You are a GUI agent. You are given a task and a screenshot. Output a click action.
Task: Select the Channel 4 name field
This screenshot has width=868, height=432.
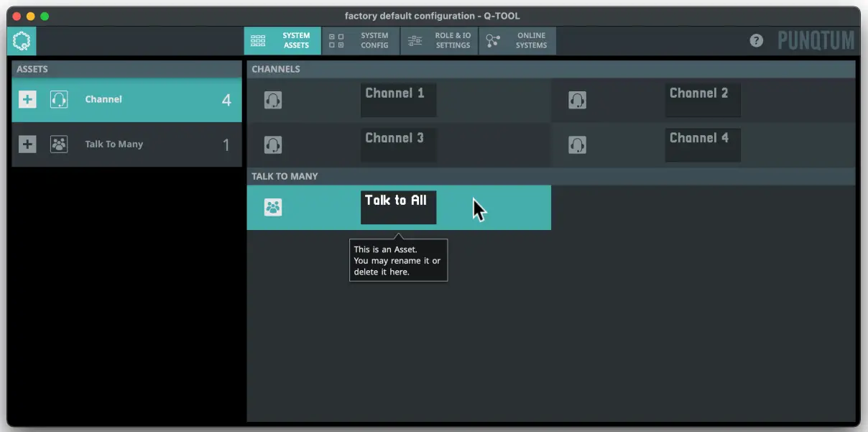pos(703,144)
